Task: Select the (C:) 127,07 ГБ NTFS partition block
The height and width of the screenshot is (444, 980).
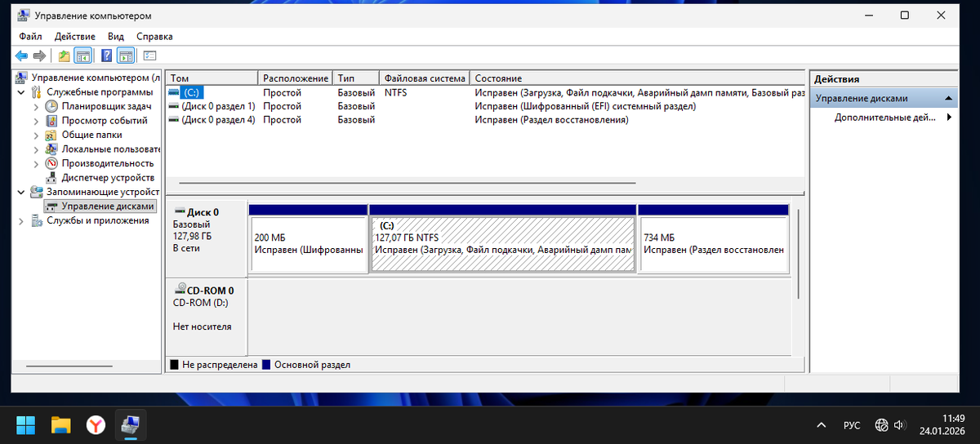Action: click(x=502, y=238)
